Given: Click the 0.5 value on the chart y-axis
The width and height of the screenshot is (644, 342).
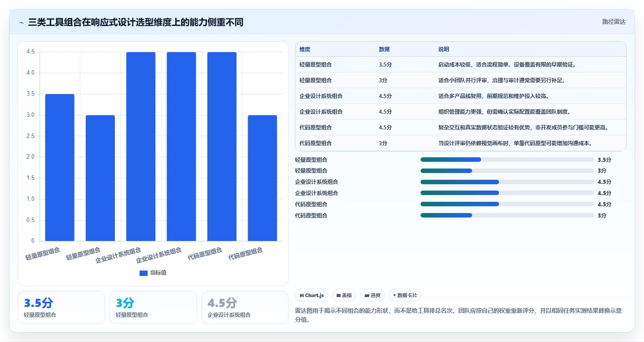Looking at the screenshot, I should [31, 220].
